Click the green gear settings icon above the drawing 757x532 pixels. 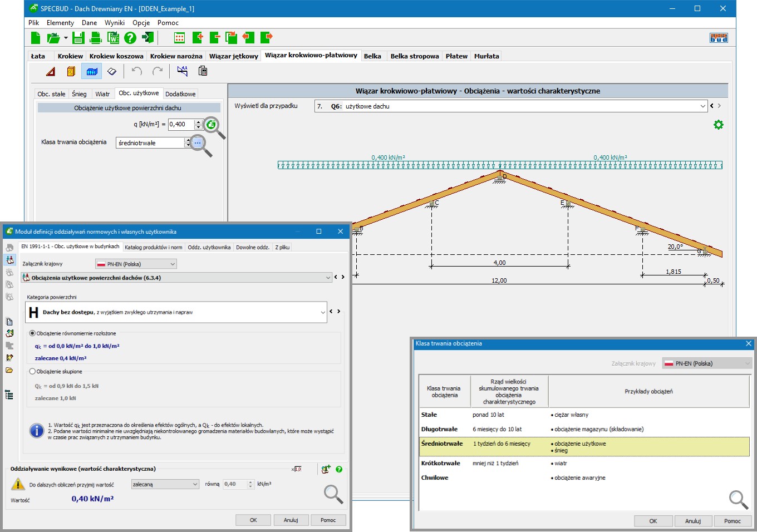click(x=719, y=125)
